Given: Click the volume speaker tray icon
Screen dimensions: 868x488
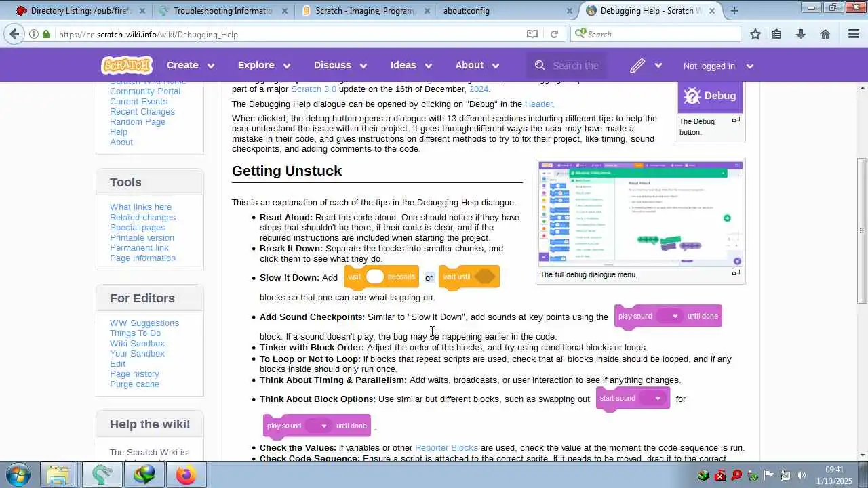Looking at the screenshot, I should pyautogui.click(x=801, y=475).
